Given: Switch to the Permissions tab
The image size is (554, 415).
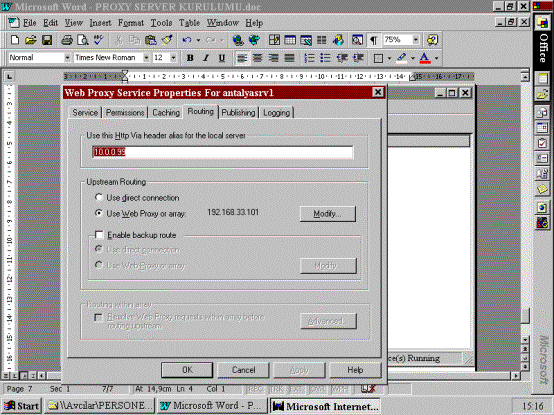Looking at the screenshot, I should [x=125, y=113].
